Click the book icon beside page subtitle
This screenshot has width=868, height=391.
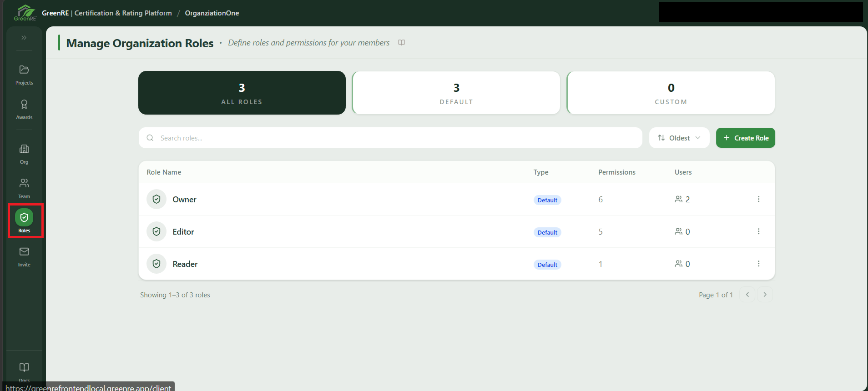[402, 42]
